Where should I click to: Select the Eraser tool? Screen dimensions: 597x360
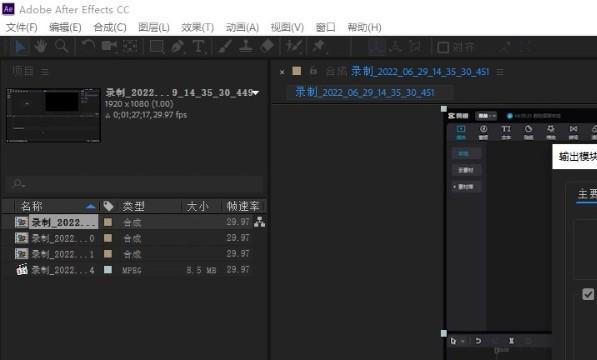(267, 47)
